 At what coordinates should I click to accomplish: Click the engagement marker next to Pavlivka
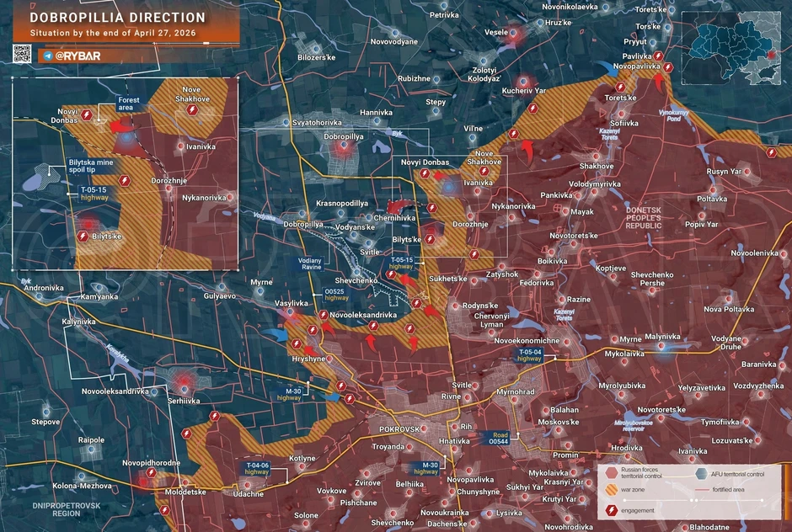point(658,56)
